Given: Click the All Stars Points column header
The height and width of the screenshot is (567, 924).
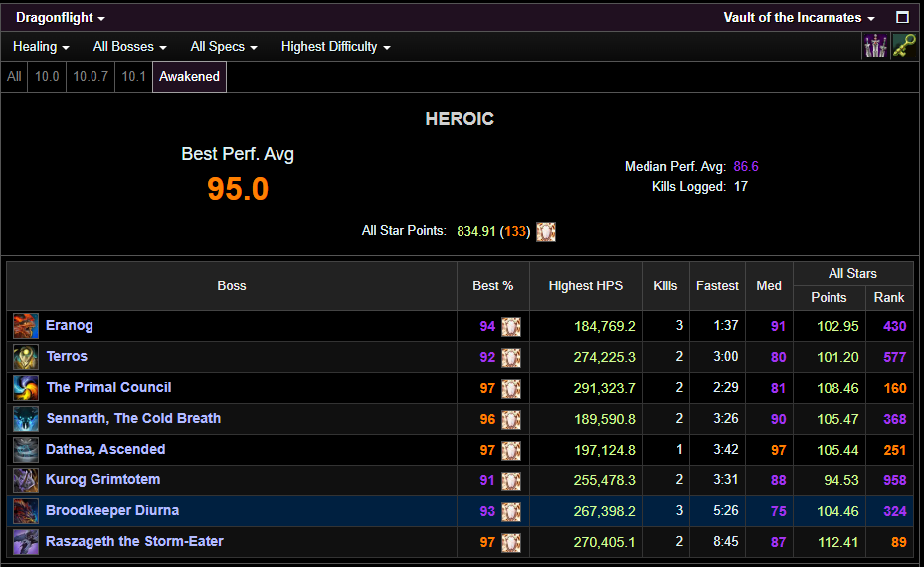Looking at the screenshot, I should coord(829,297).
